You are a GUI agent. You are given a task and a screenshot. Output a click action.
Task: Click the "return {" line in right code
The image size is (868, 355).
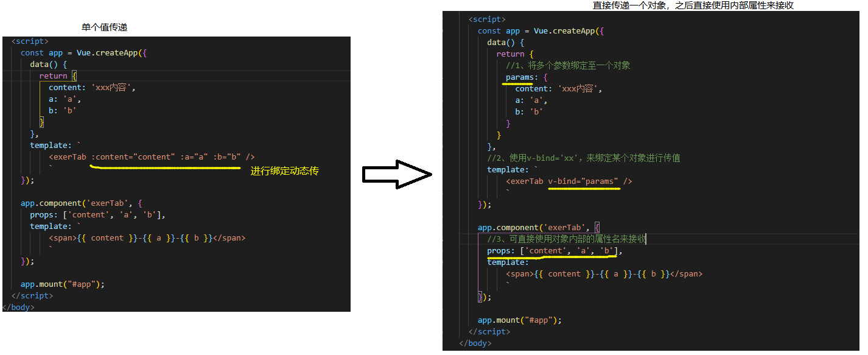515,54
